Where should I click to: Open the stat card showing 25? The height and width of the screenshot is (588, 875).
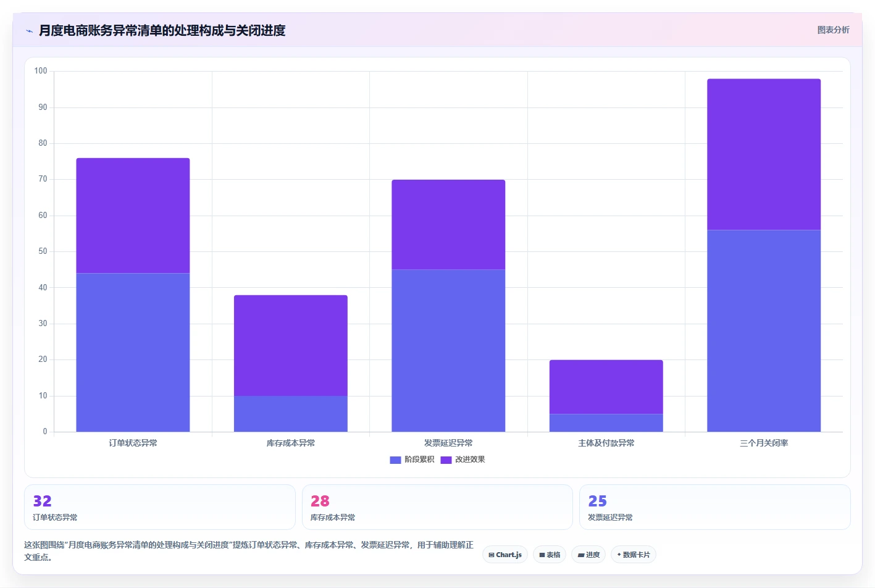[715, 507]
